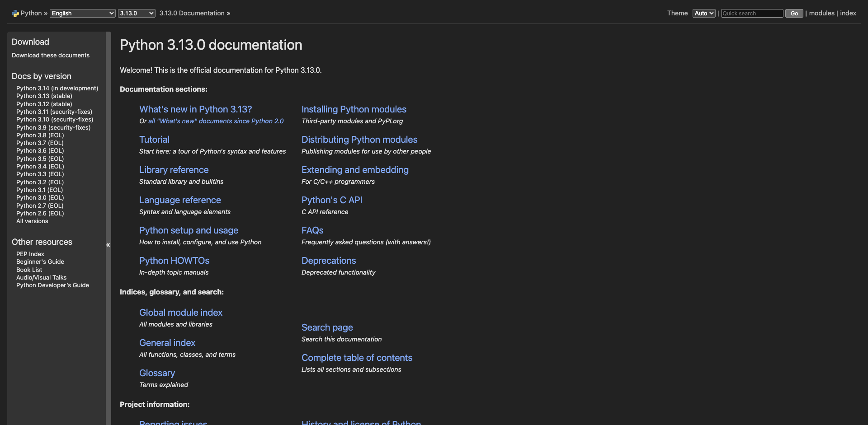Open the Complete table of contents
The width and height of the screenshot is (868, 425).
[357, 358]
